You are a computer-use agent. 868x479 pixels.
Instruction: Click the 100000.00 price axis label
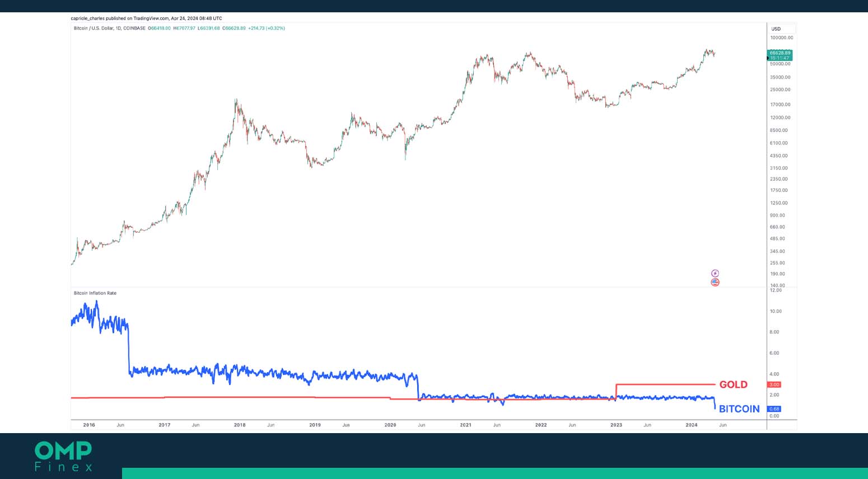coord(782,38)
